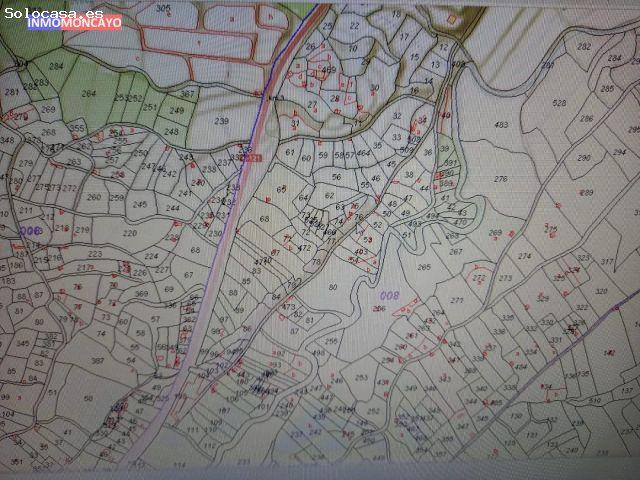Select parcel 322

[582, 307]
